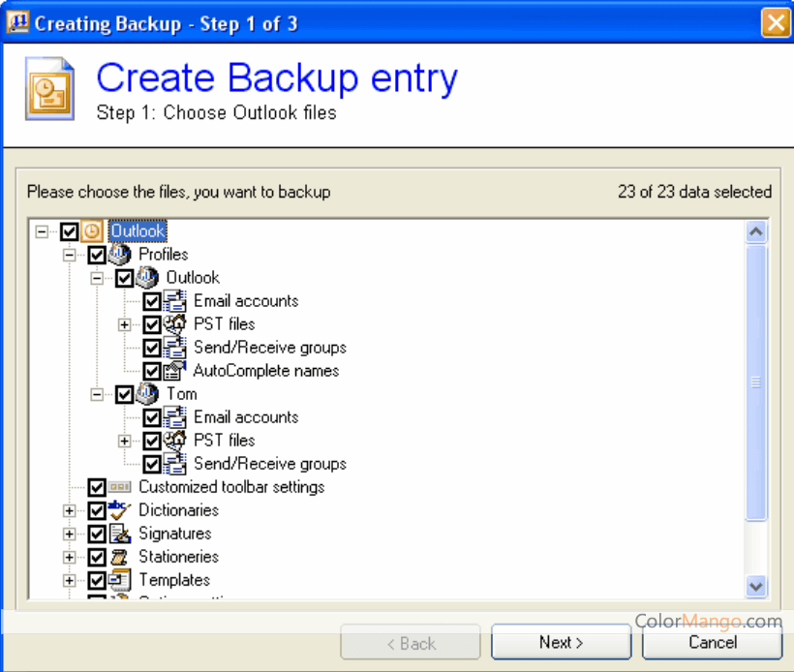This screenshot has height=672, width=794.
Task: Toggle the Signatures checkbox
Action: 97,534
